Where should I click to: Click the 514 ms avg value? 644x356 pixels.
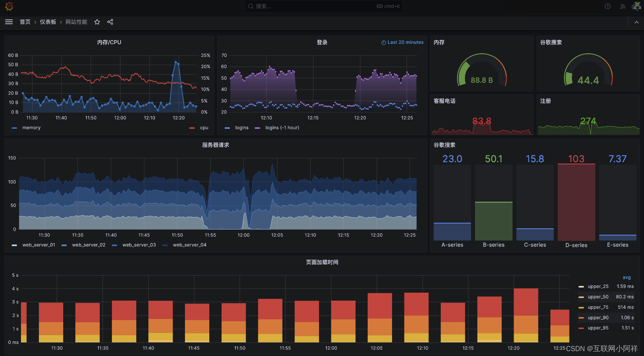626,307
